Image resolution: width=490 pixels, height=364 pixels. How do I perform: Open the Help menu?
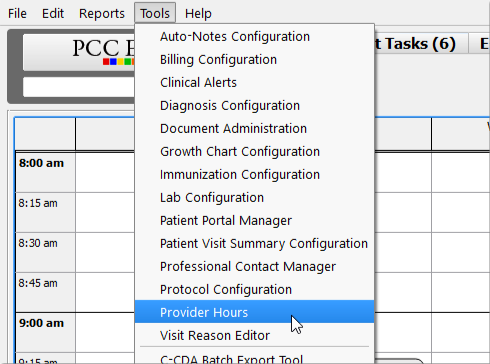(x=198, y=14)
